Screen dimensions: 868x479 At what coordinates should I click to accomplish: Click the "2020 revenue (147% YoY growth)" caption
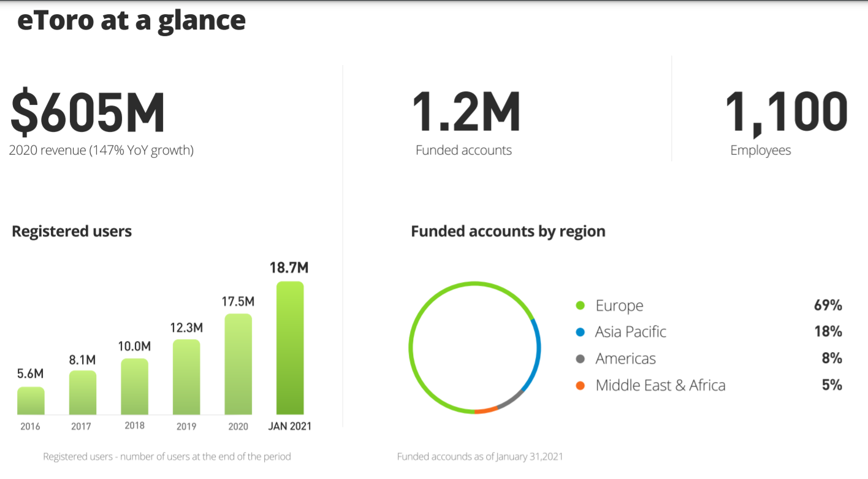pyautogui.click(x=101, y=150)
